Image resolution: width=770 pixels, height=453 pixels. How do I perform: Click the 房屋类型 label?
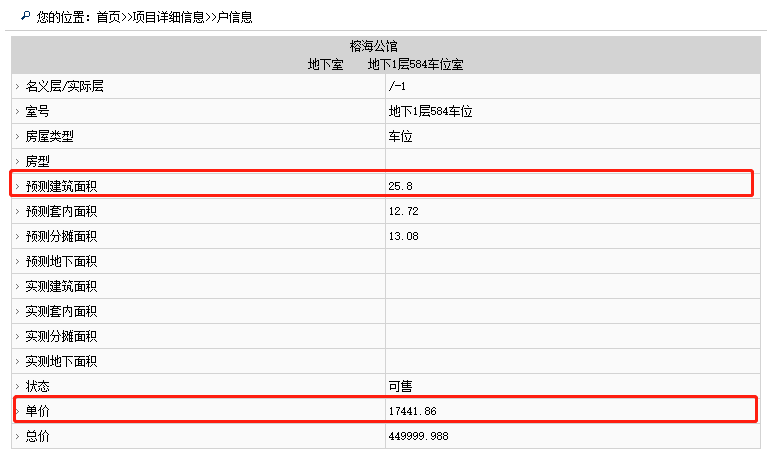(x=49, y=137)
